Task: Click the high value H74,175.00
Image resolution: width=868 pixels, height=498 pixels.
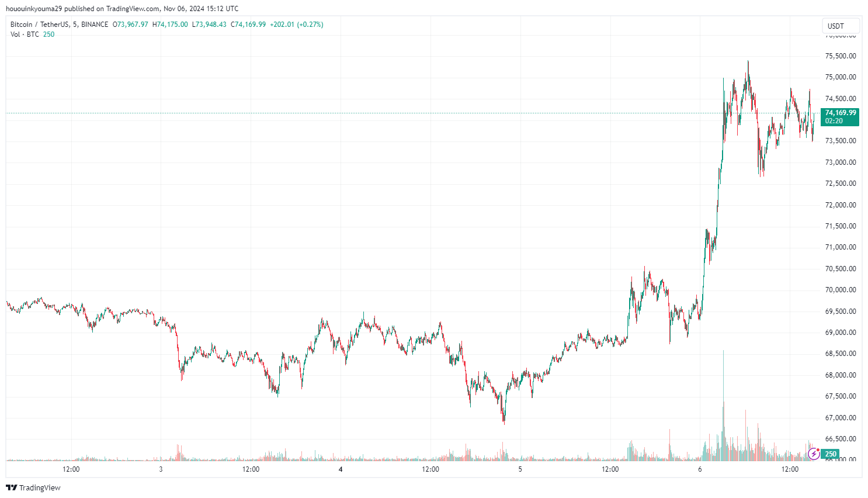Action: (x=170, y=25)
